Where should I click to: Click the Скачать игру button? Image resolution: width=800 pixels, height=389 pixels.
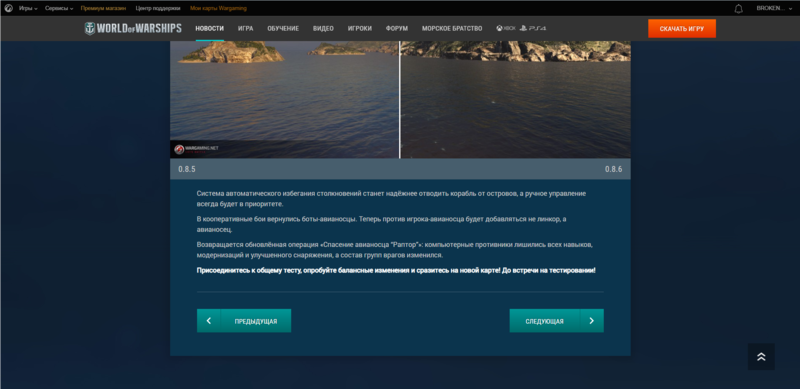click(x=682, y=29)
